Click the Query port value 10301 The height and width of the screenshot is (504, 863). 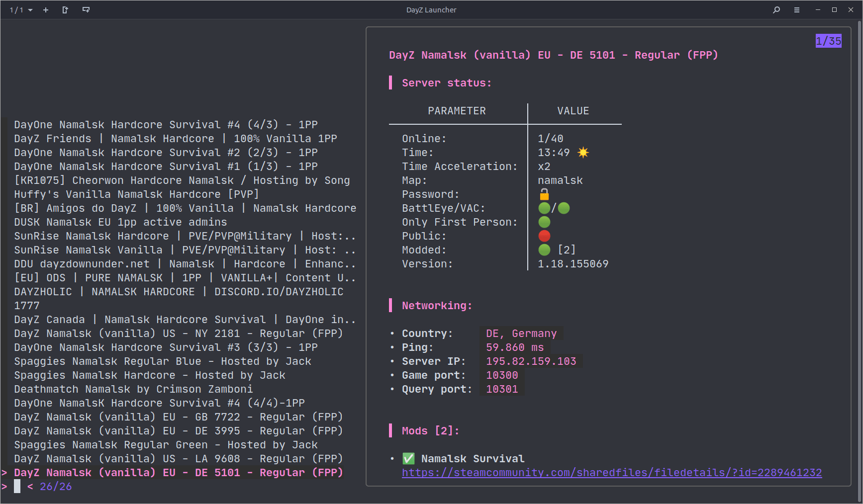[502, 389]
